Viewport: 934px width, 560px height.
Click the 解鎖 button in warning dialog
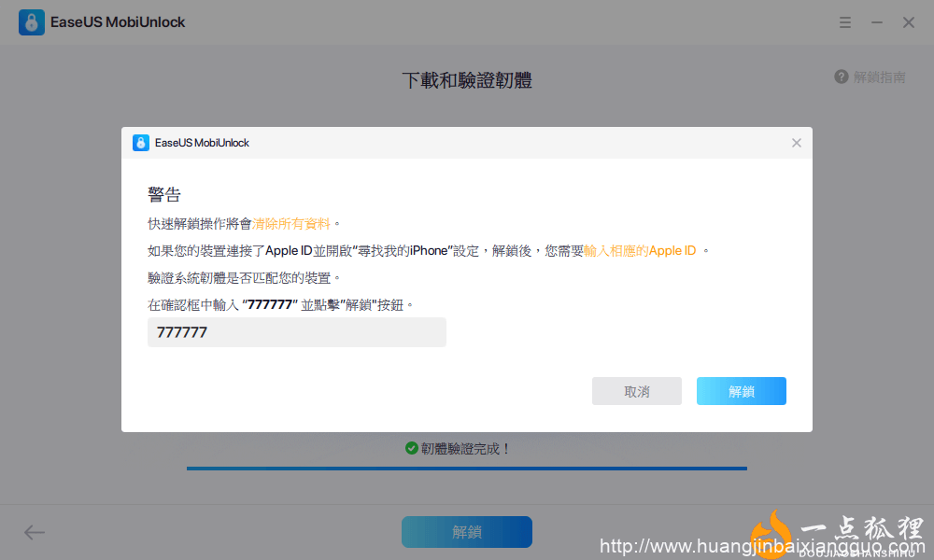point(741,391)
